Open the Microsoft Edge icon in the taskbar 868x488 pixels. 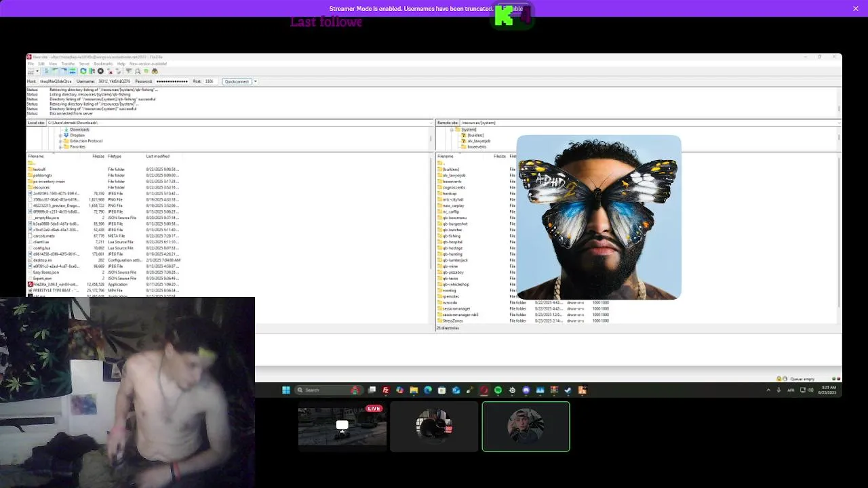pos(427,390)
